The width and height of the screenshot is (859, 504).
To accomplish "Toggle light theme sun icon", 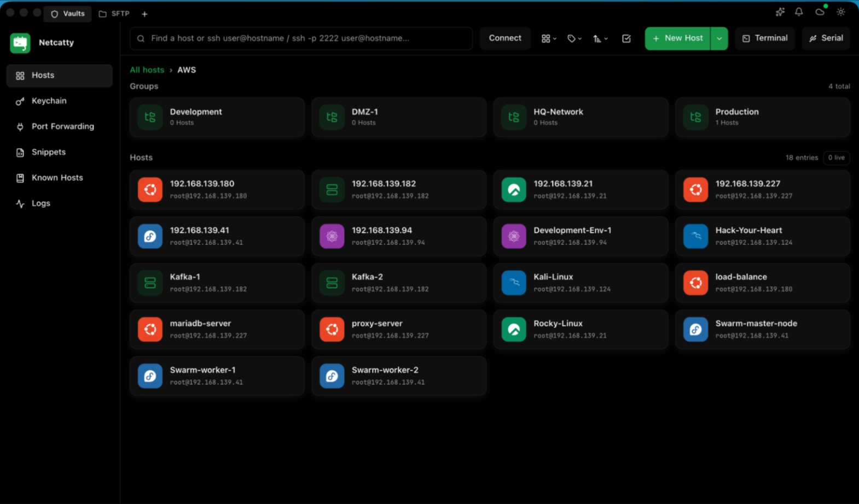I will coord(841,12).
